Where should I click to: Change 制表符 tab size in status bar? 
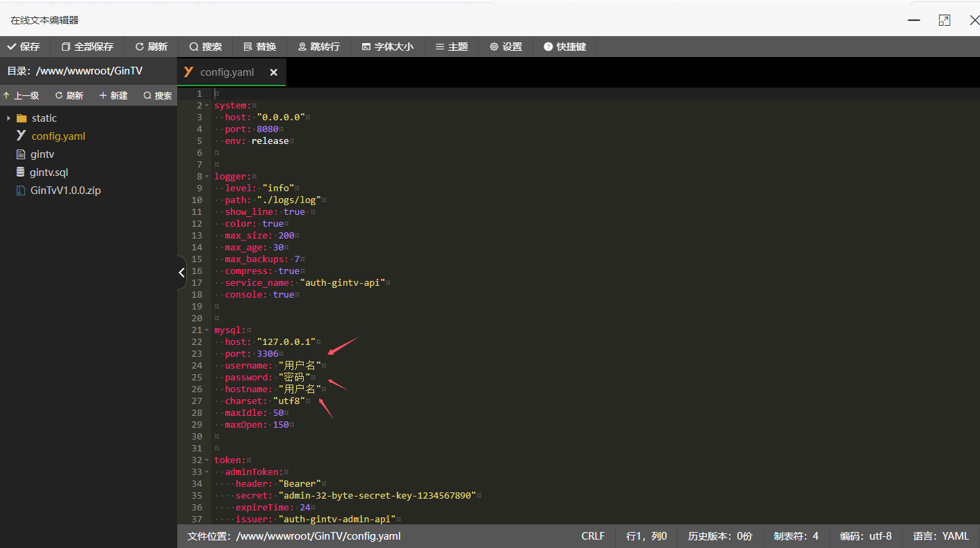[797, 536]
